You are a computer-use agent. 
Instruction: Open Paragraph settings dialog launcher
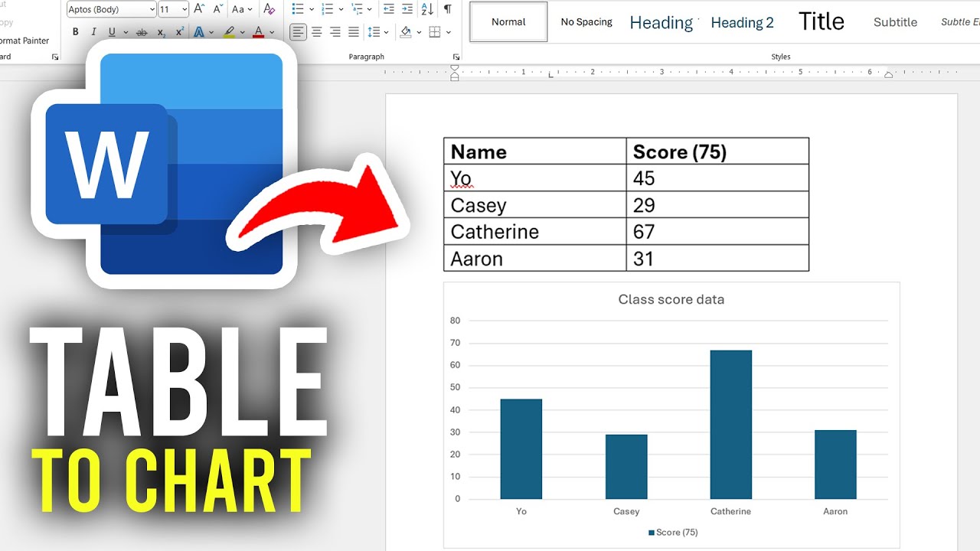[x=456, y=57]
